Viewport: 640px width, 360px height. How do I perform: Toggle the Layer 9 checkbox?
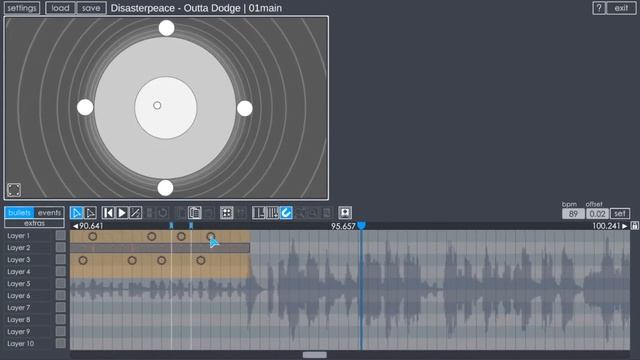(x=60, y=331)
